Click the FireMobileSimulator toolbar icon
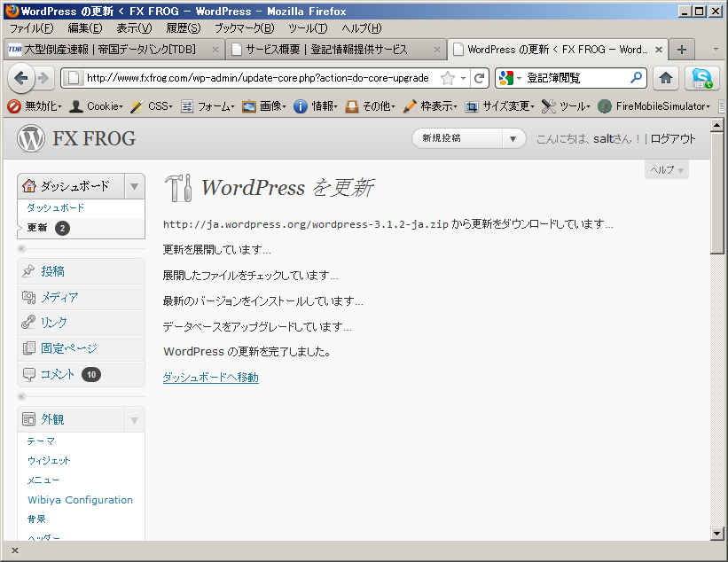The width and height of the screenshot is (728, 562). point(605,106)
